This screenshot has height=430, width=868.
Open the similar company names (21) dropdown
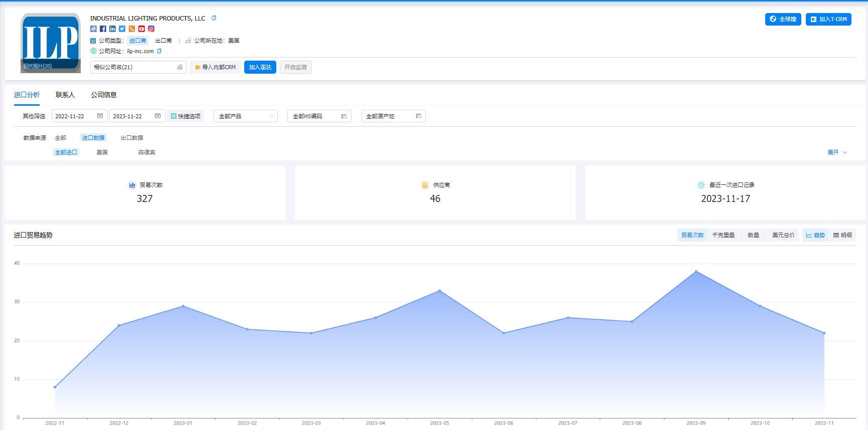point(138,67)
